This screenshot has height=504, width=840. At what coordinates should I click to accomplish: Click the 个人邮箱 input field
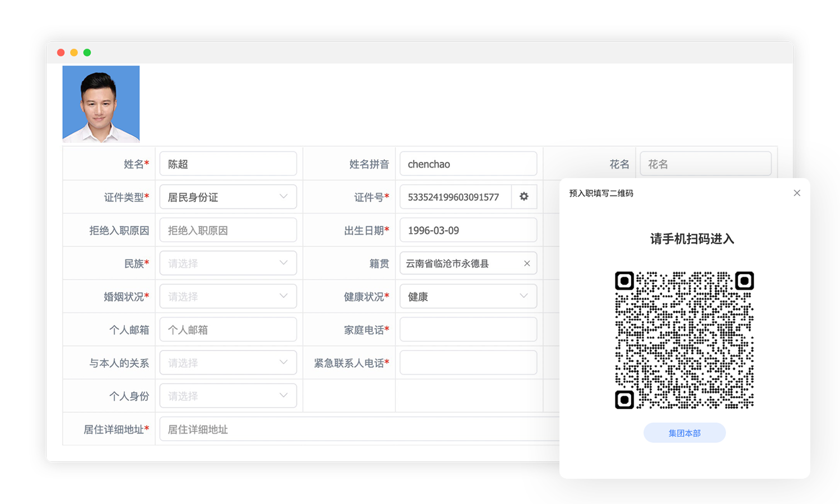tap(228, 329)
